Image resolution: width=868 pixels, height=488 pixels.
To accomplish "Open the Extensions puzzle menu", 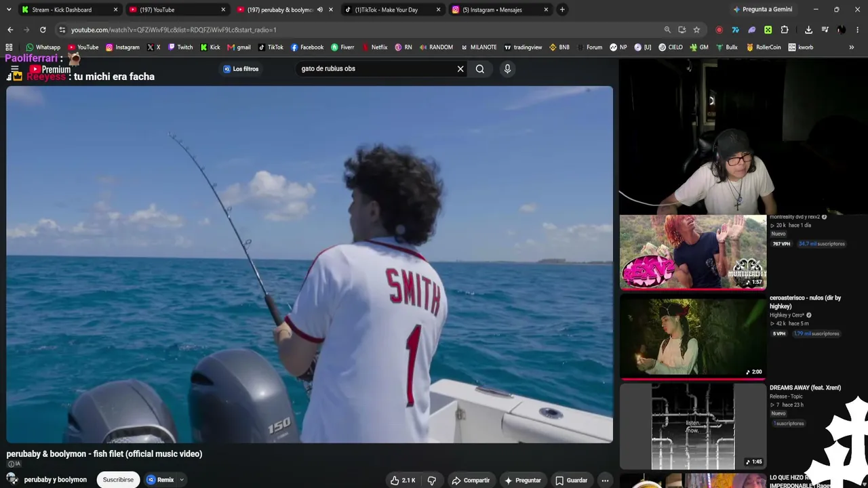I will (785, 30).
